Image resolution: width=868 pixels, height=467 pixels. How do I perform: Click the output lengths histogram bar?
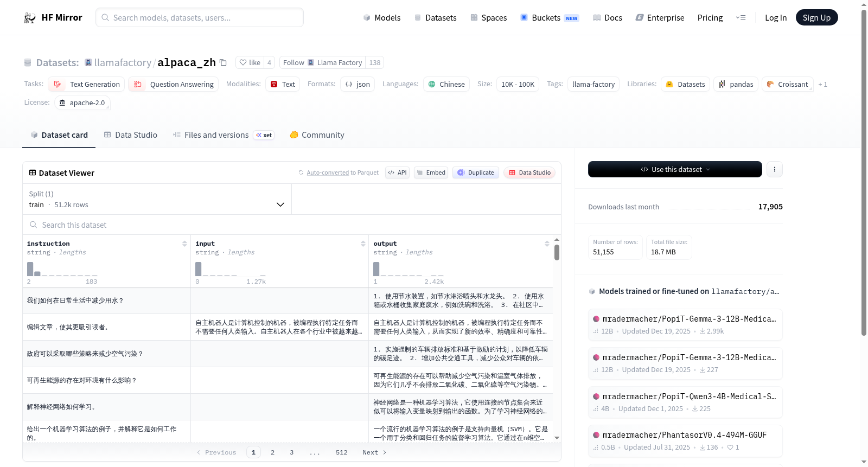[x=376, y=269]
